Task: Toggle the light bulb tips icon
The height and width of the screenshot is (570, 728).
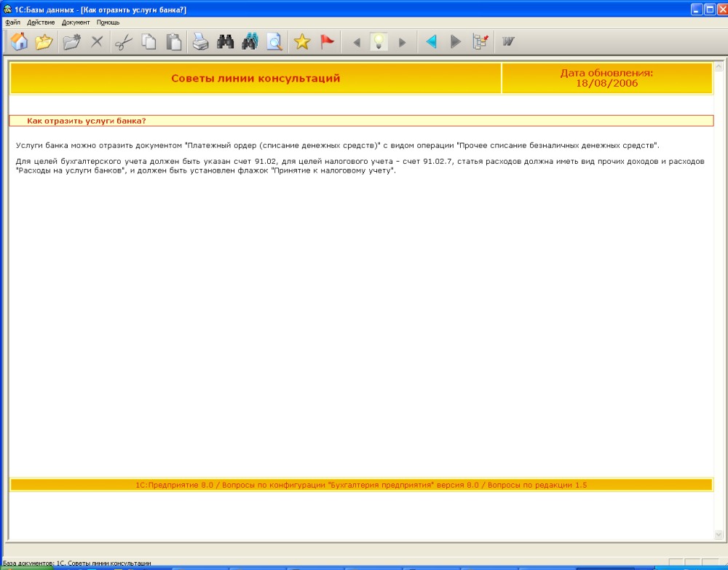Action: click(x=379, y=42)
